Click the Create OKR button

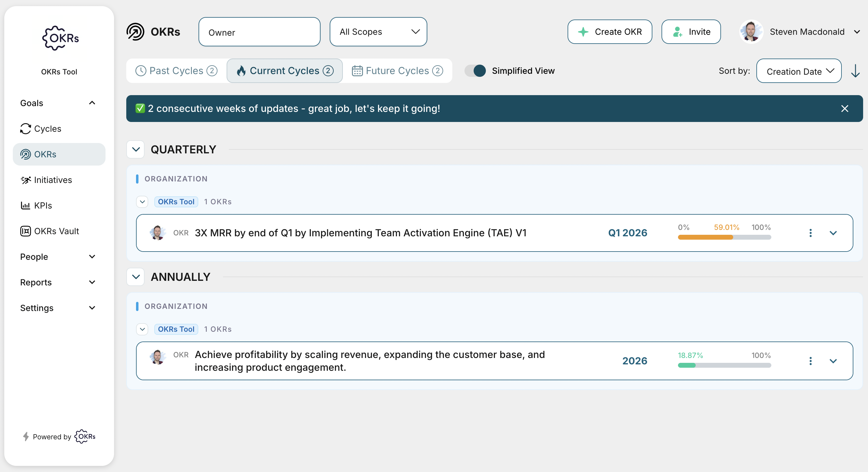point(610,32)
